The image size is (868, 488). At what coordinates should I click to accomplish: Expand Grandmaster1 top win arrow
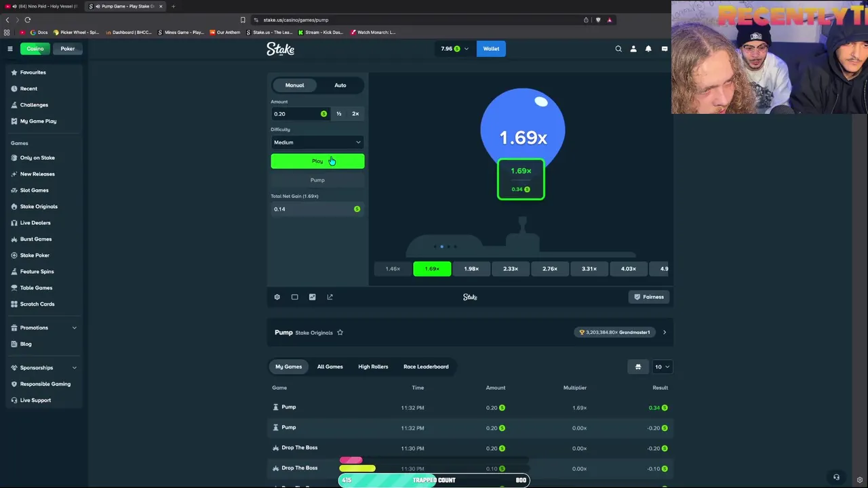click(x=665, y=332)
